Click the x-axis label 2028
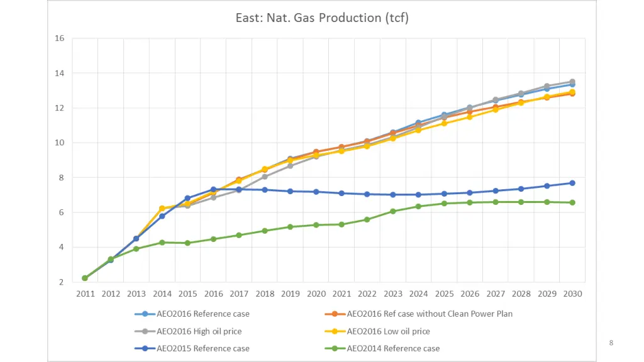 [x=521, y=294]
